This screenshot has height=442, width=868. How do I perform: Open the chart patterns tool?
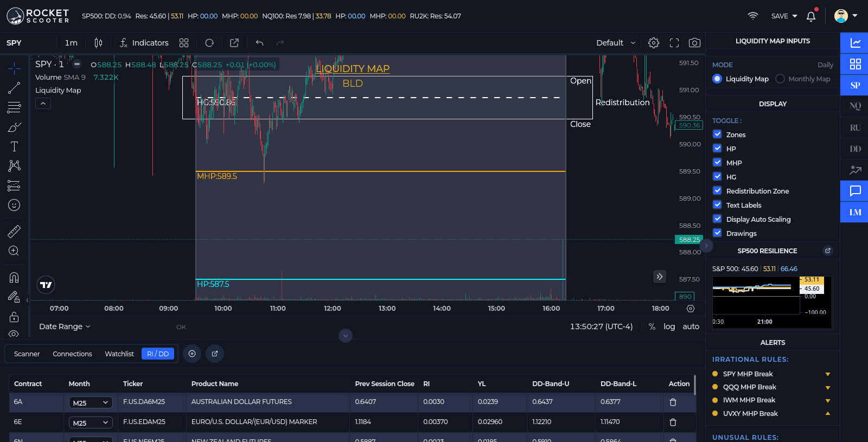click(14, 166)
